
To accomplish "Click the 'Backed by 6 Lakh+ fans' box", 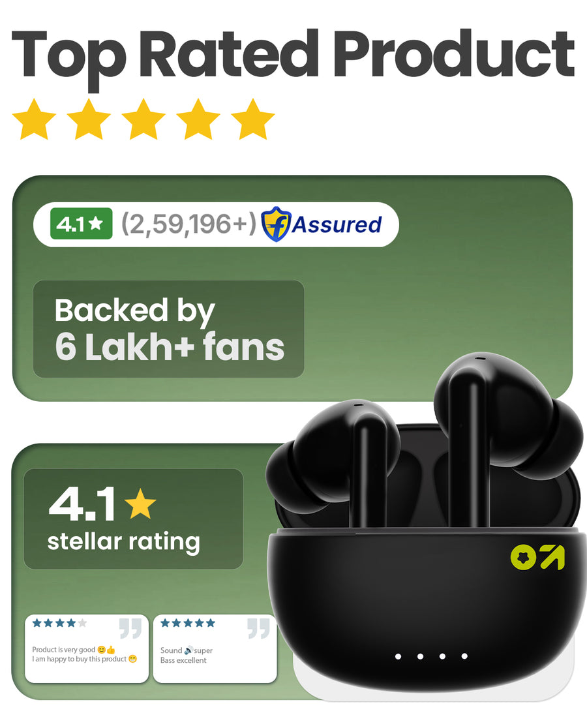I will tap(168, 329).
